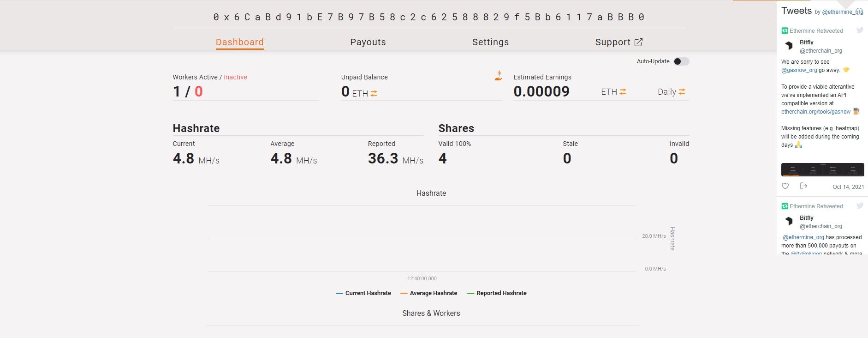Open the tweet's dark image thumbnail
868x338 pixels.
pos(822,169)
